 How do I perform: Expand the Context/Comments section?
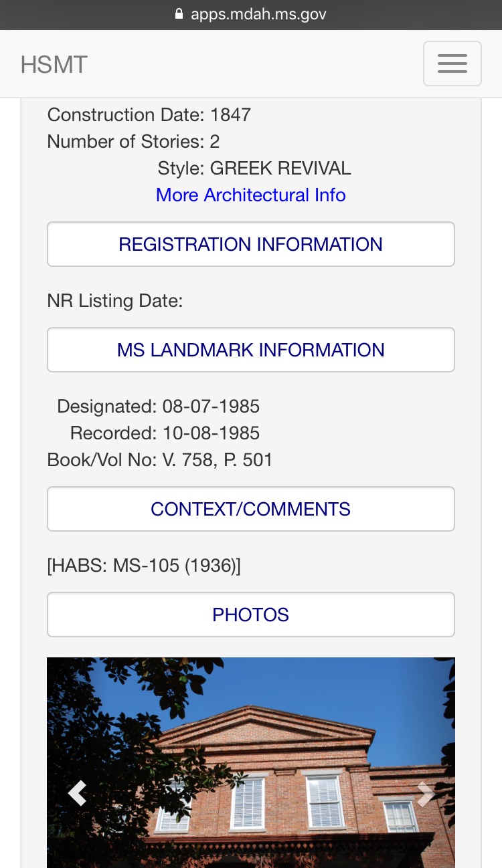pos(250,509)
